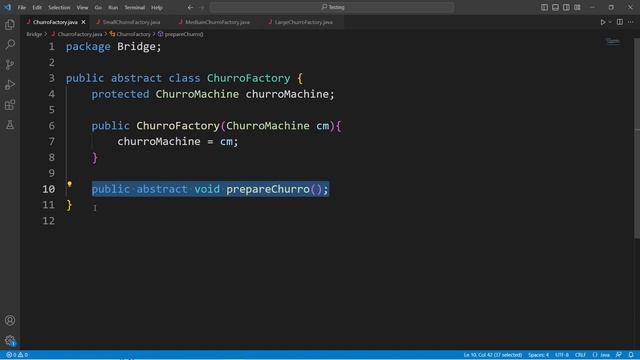Open the Selection menu
Viewport: 640px width, 360px height.
59,7
